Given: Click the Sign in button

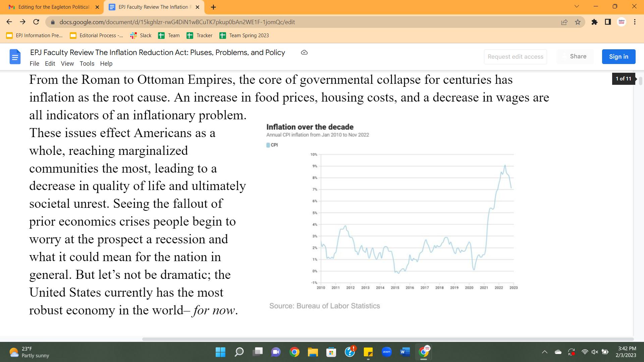Looking at the screenshot, I should point(619,57).
